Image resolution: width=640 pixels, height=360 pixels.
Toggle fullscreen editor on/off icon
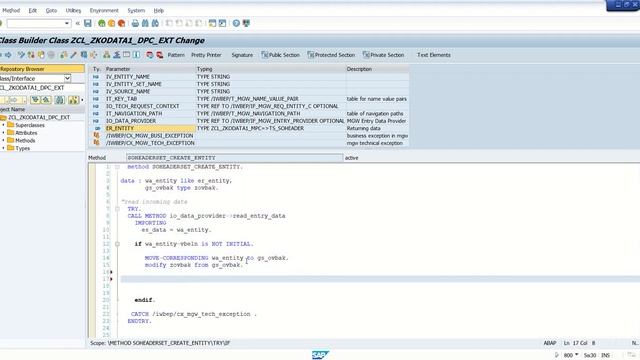(127, 55)
